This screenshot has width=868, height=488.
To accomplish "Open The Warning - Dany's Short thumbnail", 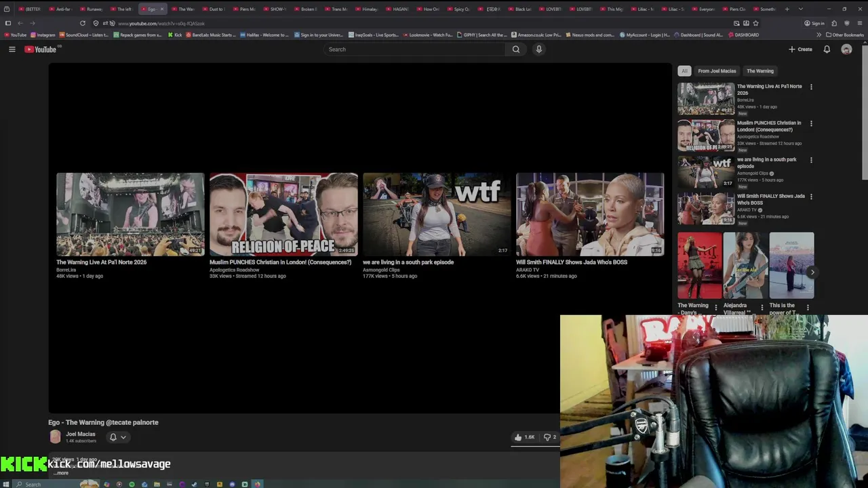I will point(700,266).
